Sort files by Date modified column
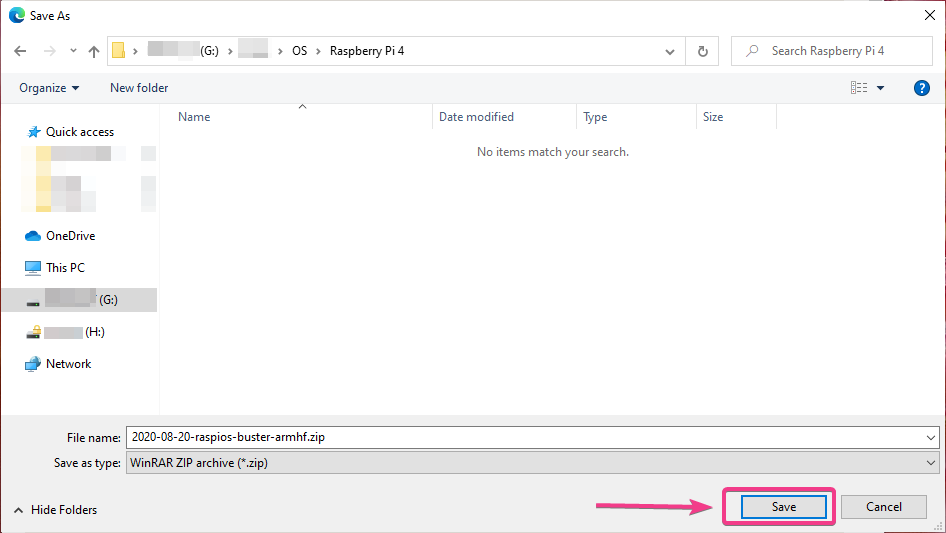The width and height of the screenshot is (946, 533). coord(476,117)
